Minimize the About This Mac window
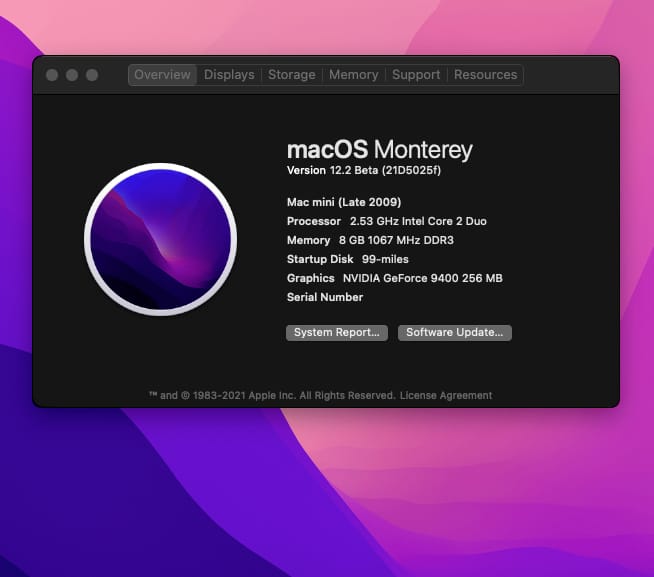This screenshot has height=577, width=654. pyautogui.click(x=72, y=75)
